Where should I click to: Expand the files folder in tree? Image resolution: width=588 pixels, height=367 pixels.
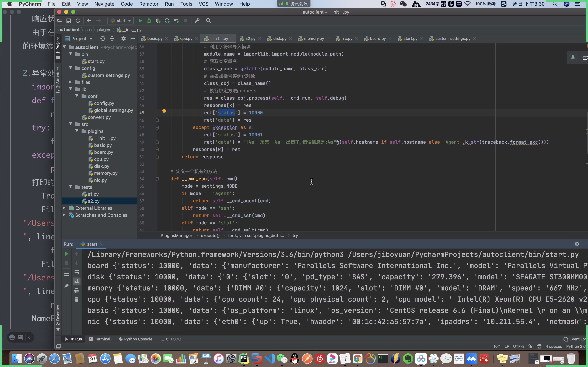coord(70,82)
